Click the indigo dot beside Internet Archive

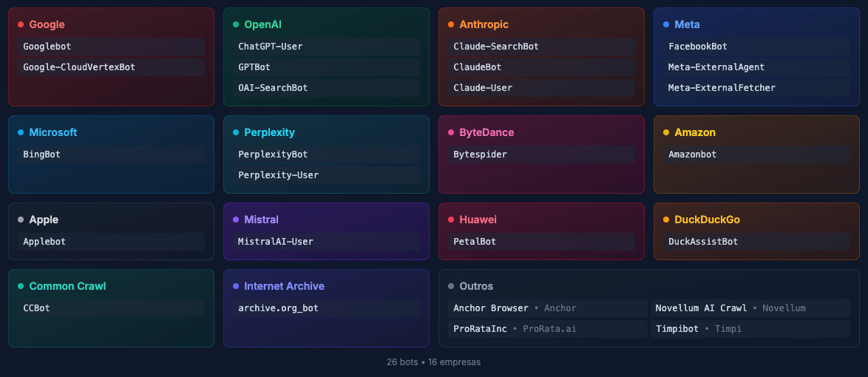point(236,286)
